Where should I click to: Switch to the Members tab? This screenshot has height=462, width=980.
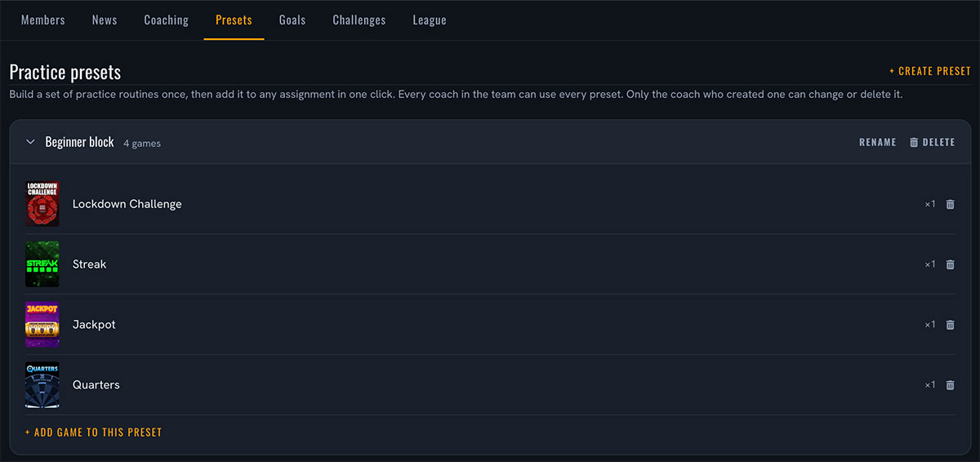tap(43, 20)
